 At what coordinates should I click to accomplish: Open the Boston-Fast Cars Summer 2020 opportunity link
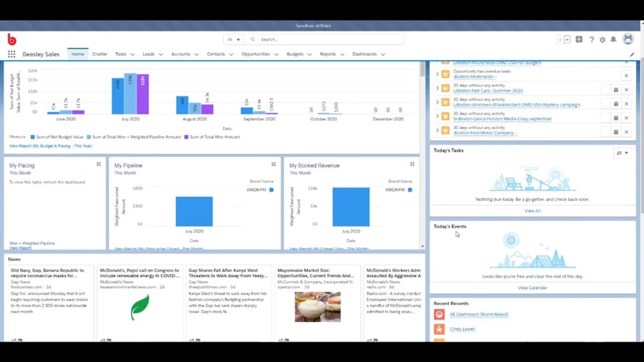(x=488, y=91)
